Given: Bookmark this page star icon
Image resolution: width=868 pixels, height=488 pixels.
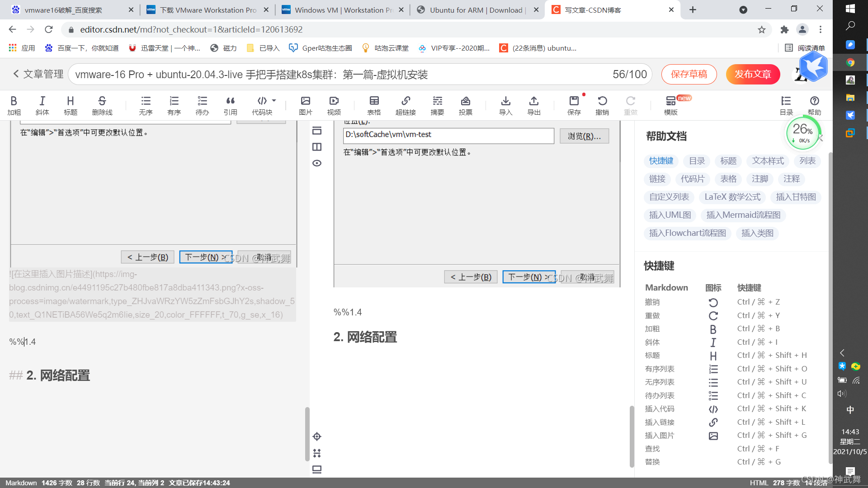Looking at the screenshot, I should [762, 29].
